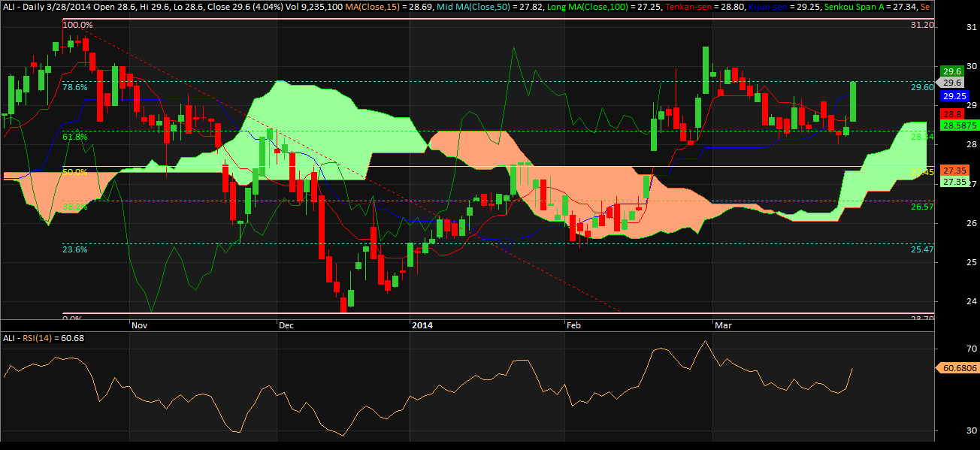Click the Dec label on the time axis
Viewport: 980px width, 450px height.
[x=286, y=326]
